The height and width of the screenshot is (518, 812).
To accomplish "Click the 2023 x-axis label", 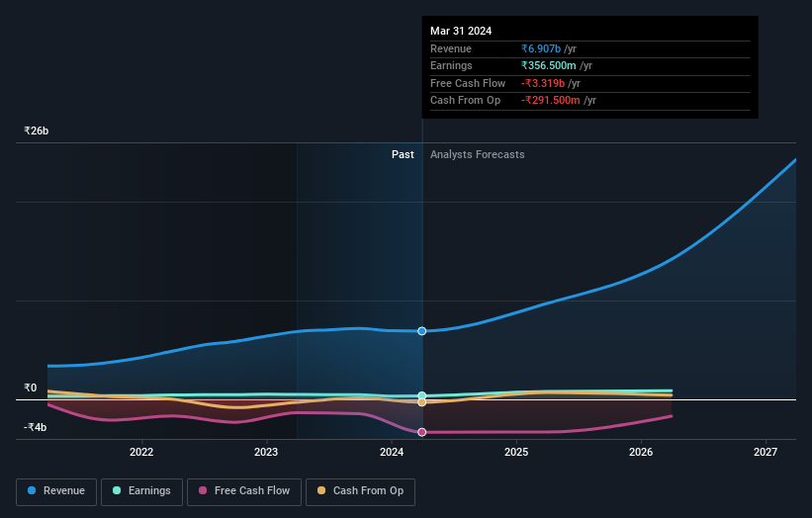I will [266, 452].
